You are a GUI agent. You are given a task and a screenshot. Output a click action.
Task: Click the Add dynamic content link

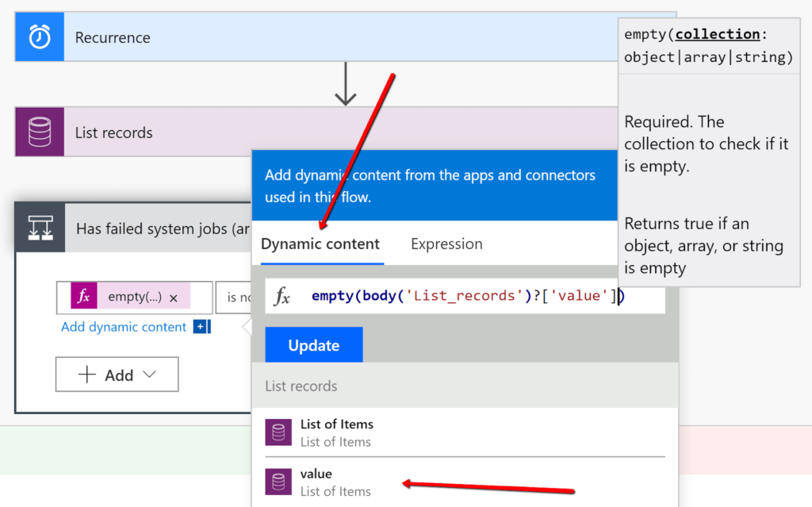coord(124,327)
